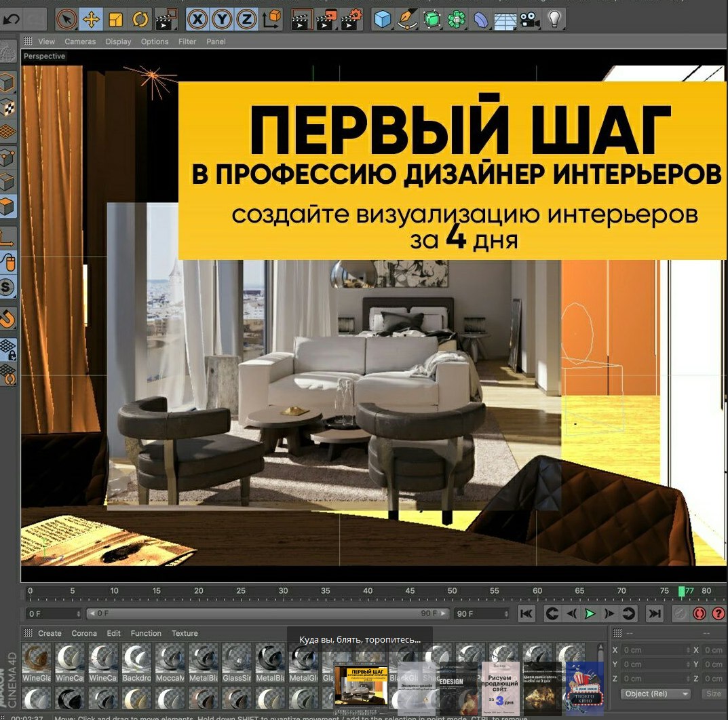Click the Undo arrow icon
Screen dimensions: 728x720
[11, 20]
